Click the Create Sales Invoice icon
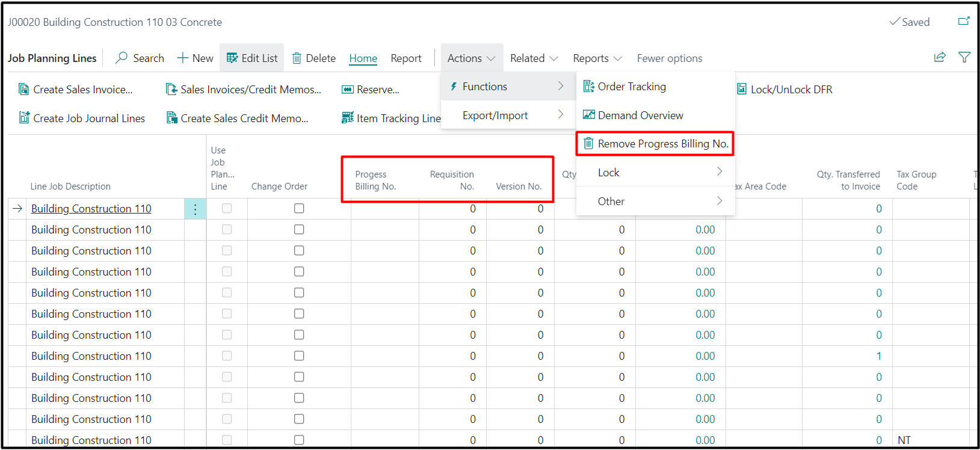The height and width of the screenshot is (450, 980). click(x=24, y=90)
